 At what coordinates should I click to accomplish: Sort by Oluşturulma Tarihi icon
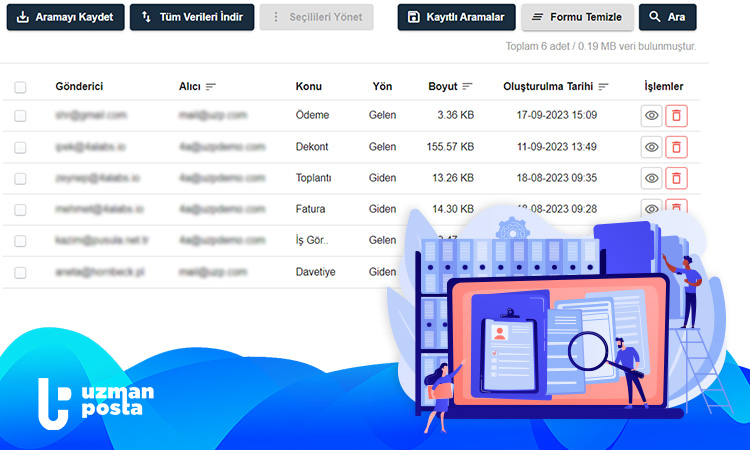pos(603,87)
